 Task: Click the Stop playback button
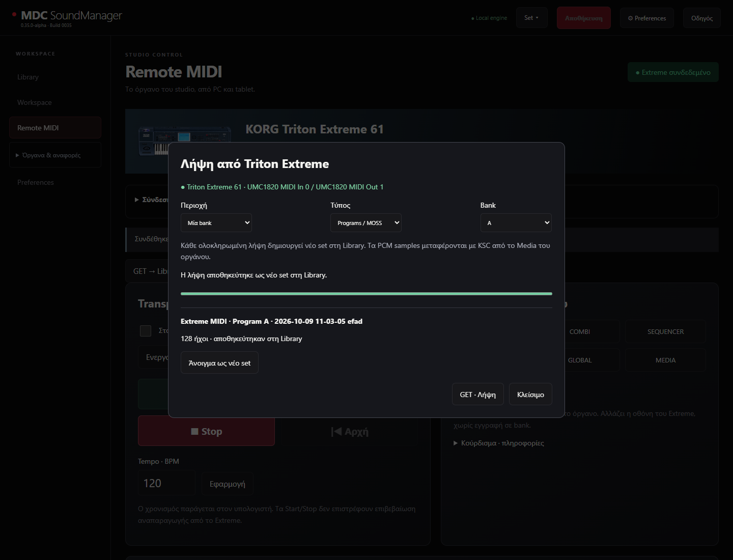[x=206, y=431]
